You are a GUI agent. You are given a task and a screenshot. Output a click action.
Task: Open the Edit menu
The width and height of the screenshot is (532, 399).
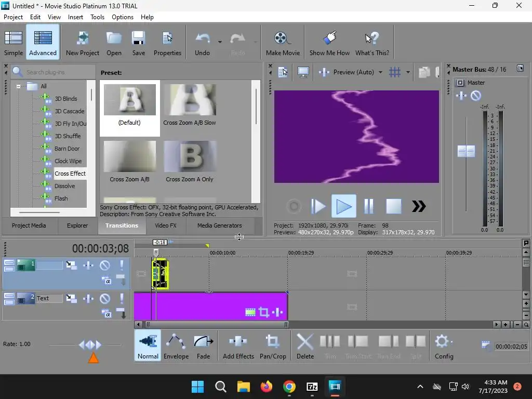[35, 17]
